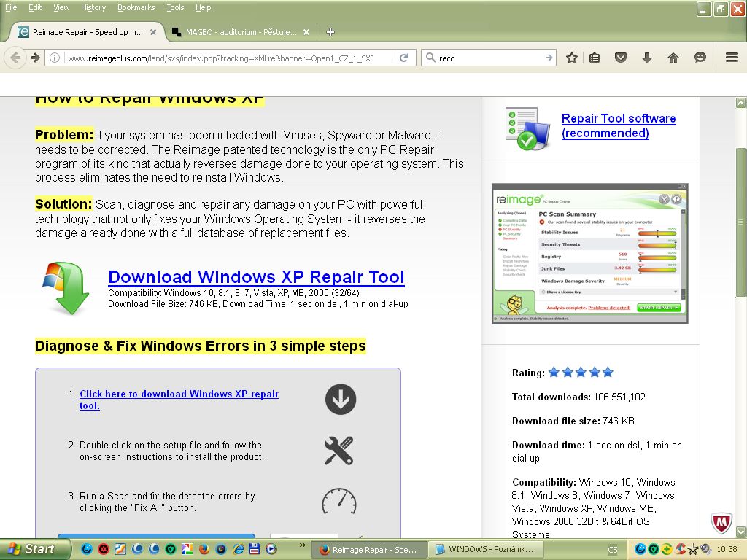Close the MAGEO auditorium tab
747x560 pixels.
(x=306, y=32)
